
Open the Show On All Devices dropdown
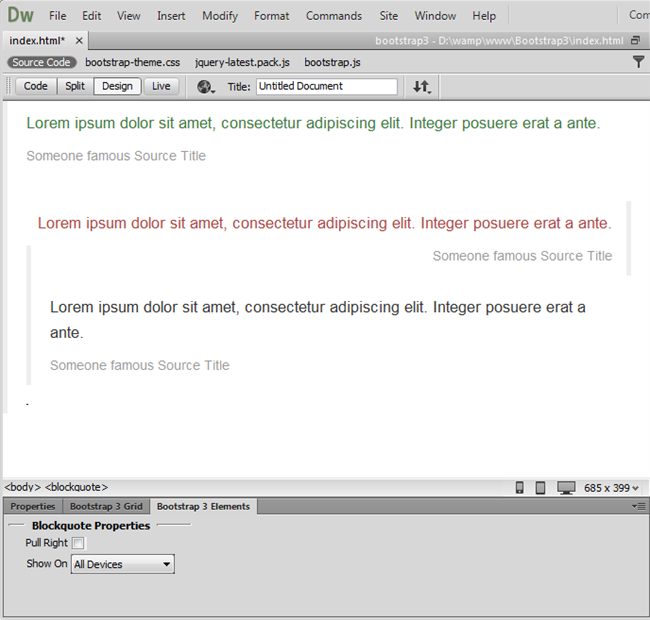pyautogui.click(x=123, y=564)
